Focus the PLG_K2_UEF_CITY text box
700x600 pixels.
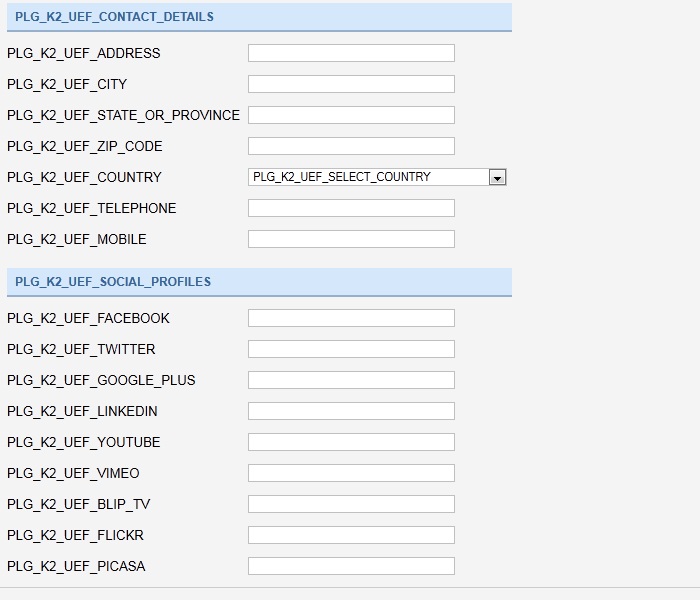tap(351, 84)
